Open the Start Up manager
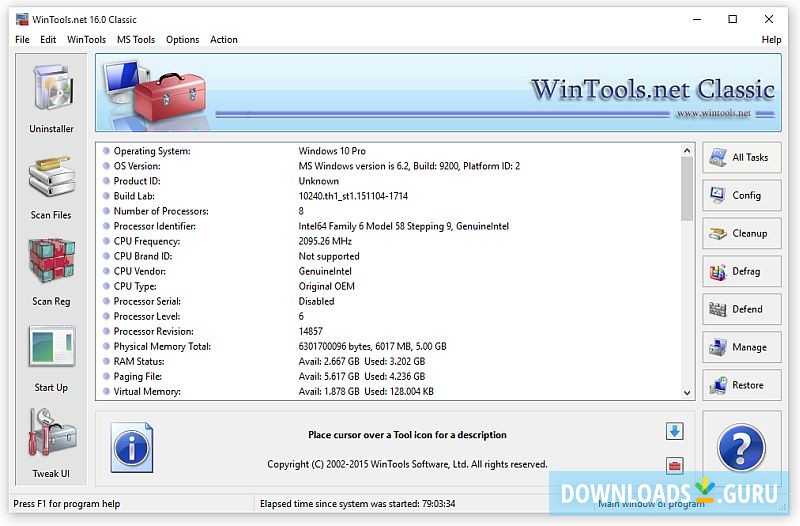The width and height of the screenshot is (800, 526). [x=51, y=359]
